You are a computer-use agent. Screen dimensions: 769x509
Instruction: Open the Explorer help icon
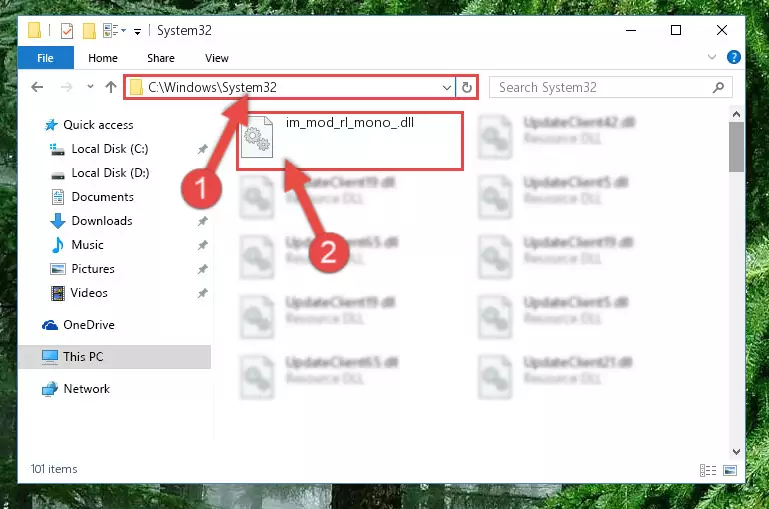734,57
